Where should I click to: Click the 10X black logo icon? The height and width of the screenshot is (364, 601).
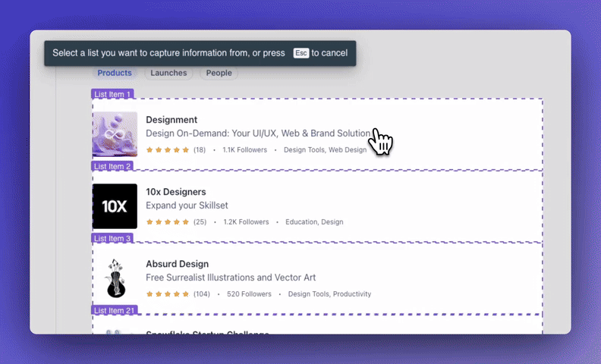tap(115, 206)
